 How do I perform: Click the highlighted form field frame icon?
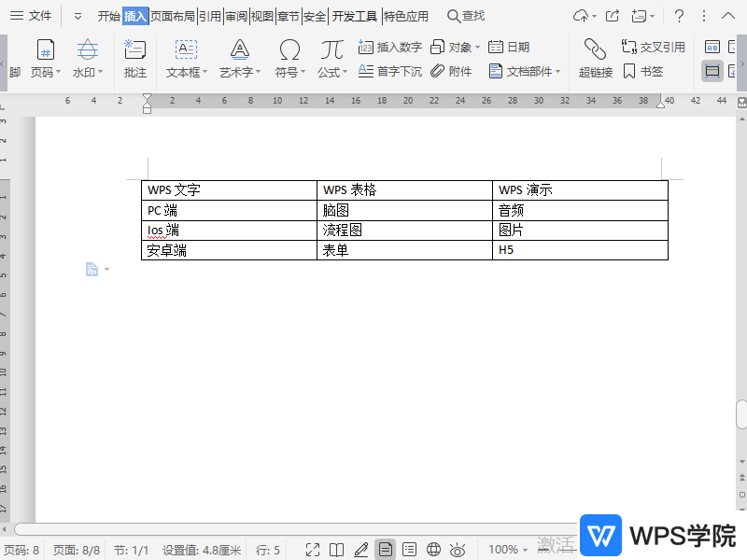coord(712,72)
